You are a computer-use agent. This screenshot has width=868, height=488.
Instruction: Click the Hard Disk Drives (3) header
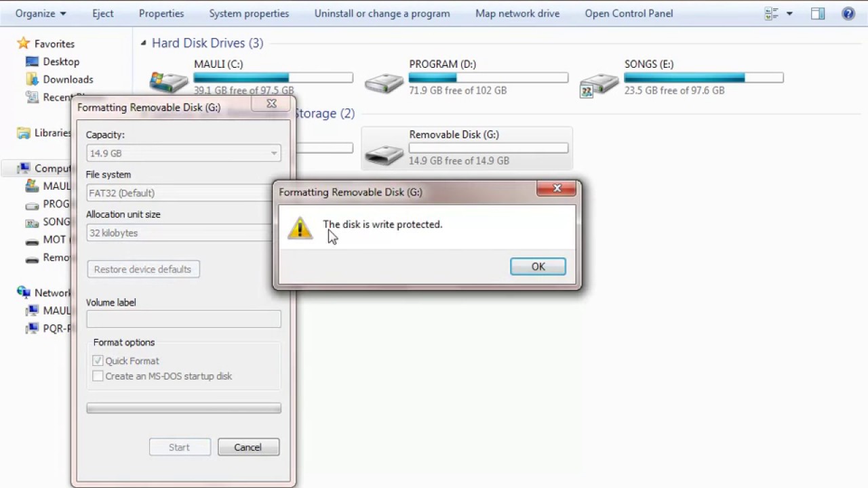tap(208, 43)
